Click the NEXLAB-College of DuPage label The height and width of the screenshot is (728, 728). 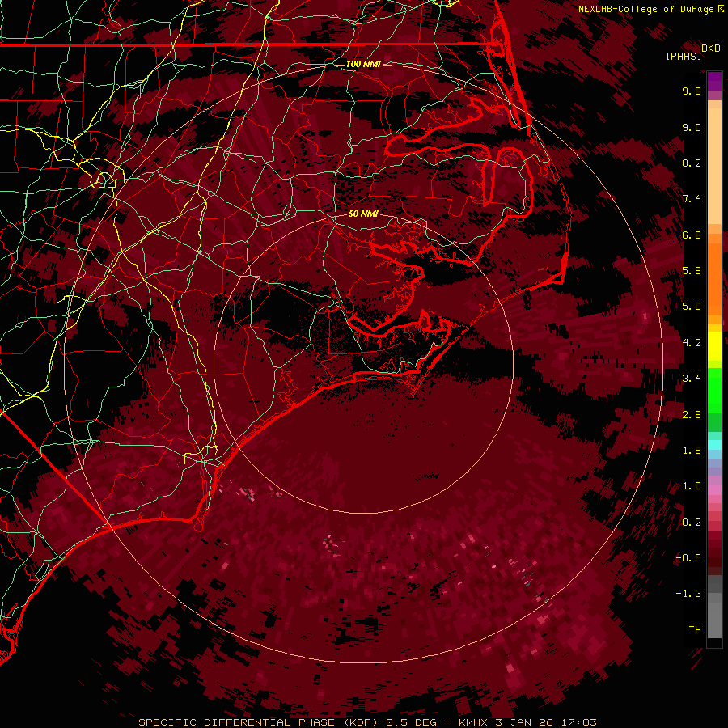click(650, 9)
